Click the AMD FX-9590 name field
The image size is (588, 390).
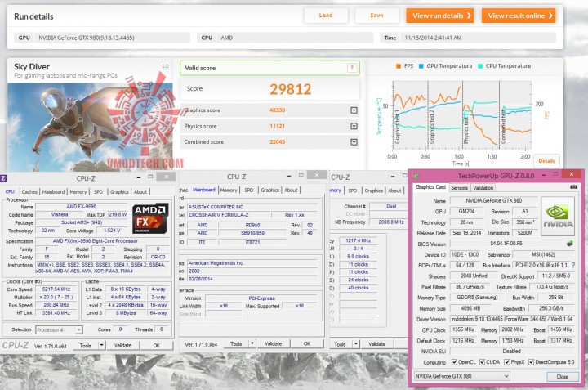[x=82, y=207]
